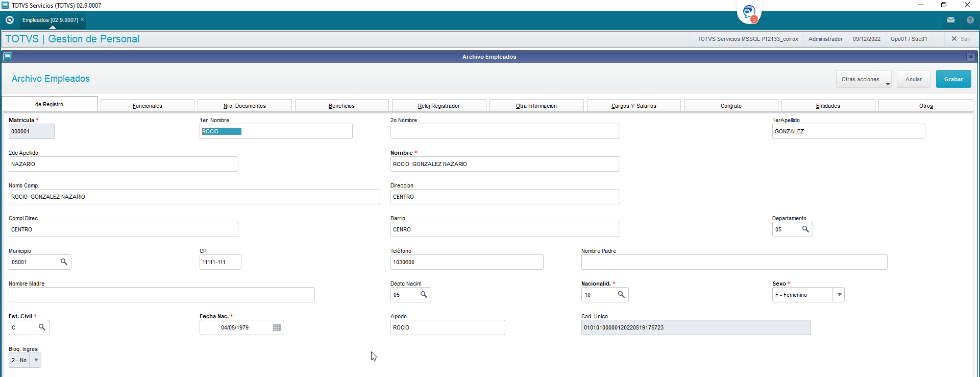The width and height of the screenshot is (980, 377).
Task: Click the Teléfono field
Action: [x=467, y=262]
